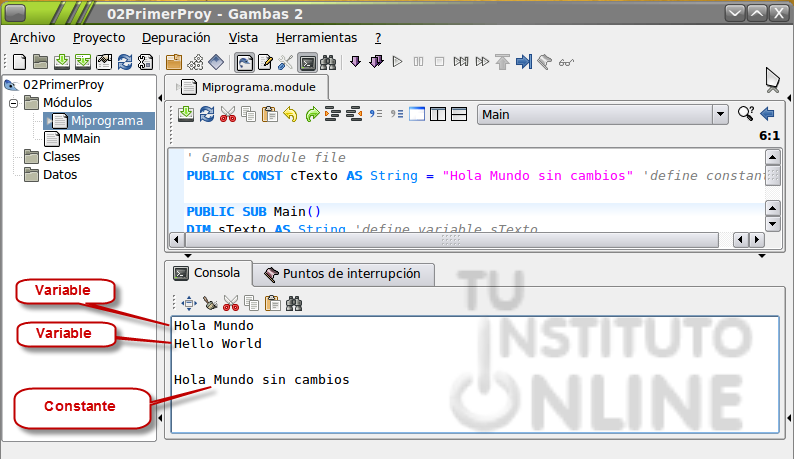Compile project using the gears icon

pyautogui.click(x=195, y=62)
